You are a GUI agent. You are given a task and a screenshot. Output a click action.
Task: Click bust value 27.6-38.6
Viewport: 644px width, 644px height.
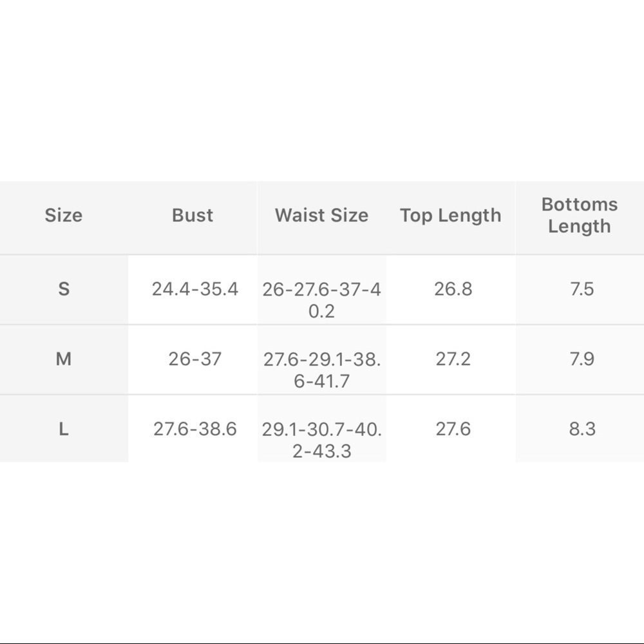[195, 429]
